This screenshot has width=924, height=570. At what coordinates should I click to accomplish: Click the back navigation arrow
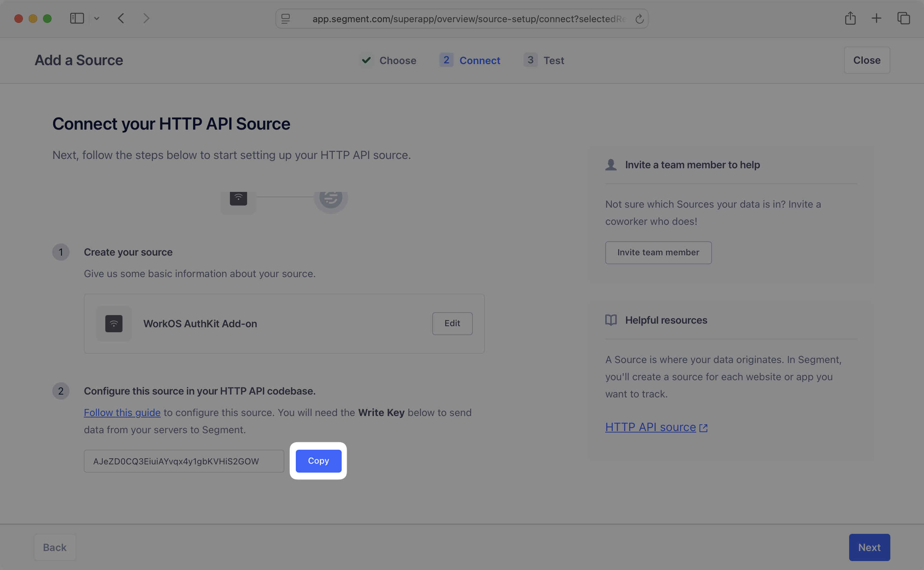(121, 18)
